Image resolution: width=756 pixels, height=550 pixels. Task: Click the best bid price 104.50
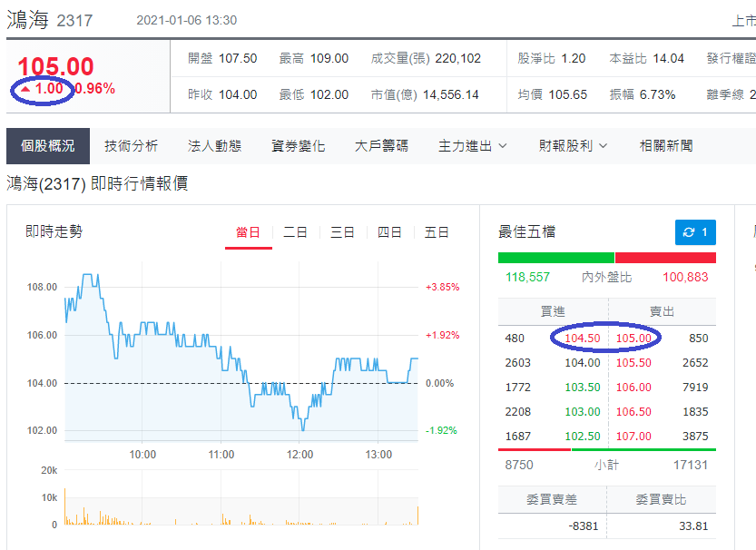click(583, 339)
